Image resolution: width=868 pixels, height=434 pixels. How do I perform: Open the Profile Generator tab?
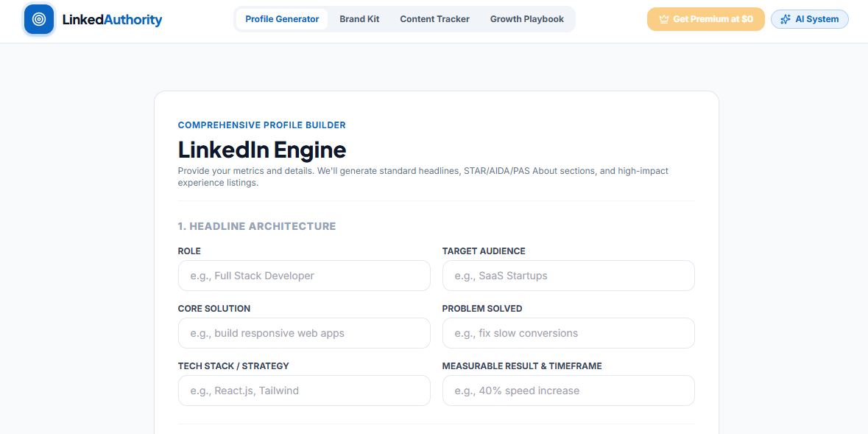[x=282, y=19]
